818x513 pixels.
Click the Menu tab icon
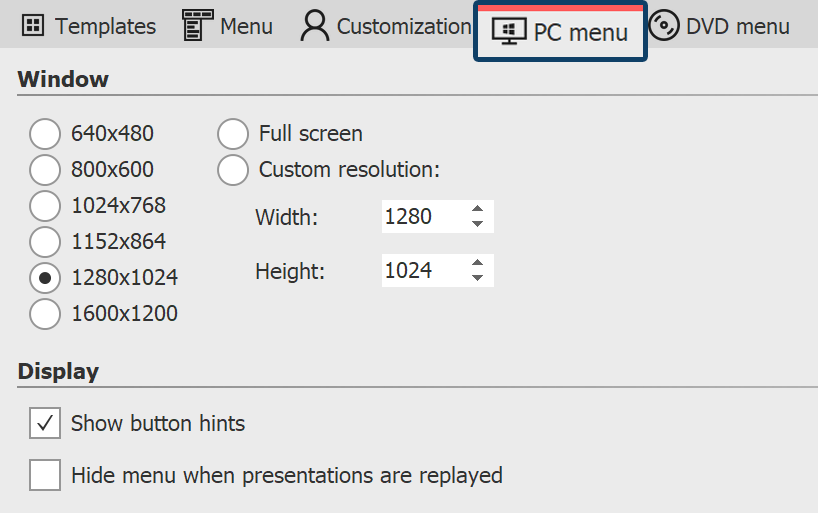point(197,26)
